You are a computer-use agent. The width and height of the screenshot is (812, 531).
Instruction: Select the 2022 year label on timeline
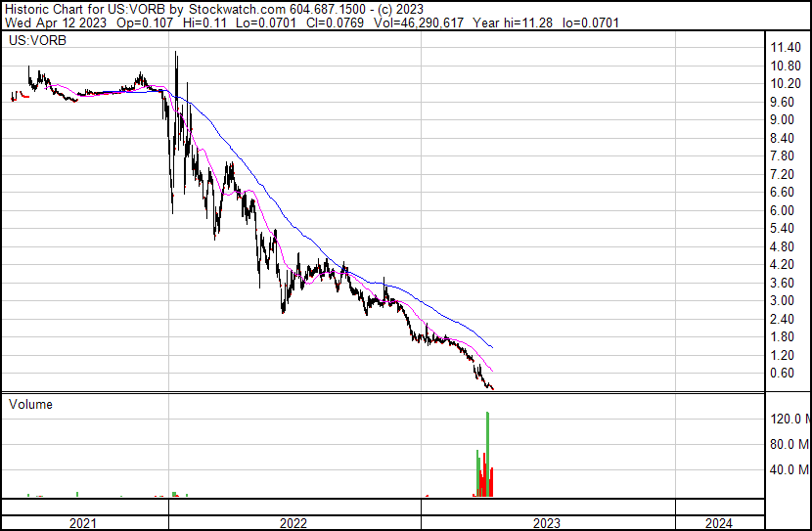point(293,523)
